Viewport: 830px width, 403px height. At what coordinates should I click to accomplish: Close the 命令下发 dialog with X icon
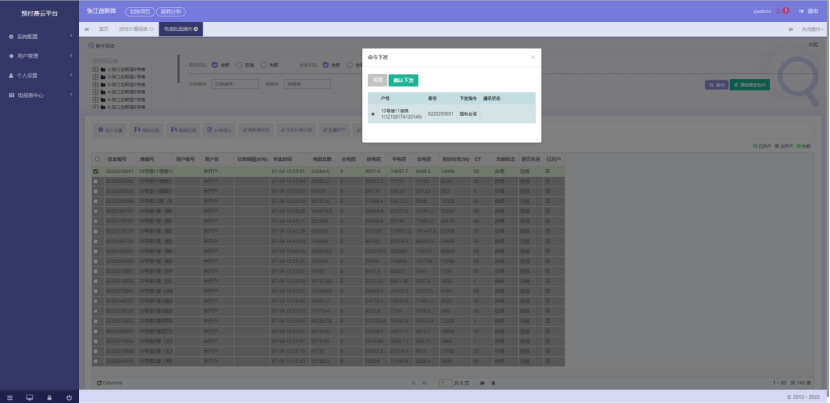coord(533,57)
